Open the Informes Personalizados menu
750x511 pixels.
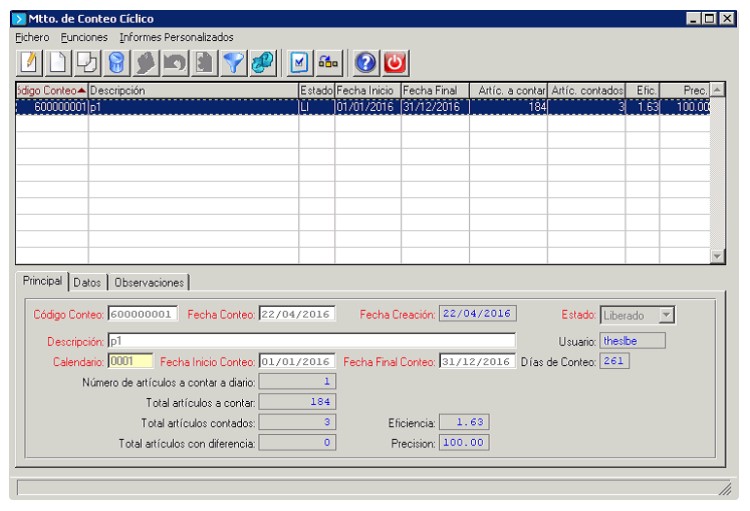point(176,37)
